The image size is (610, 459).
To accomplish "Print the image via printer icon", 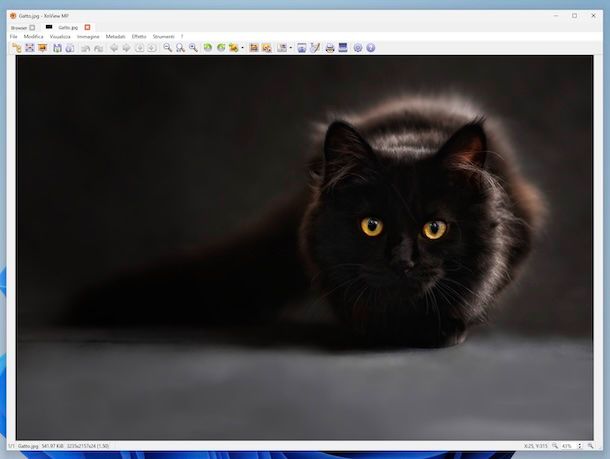I will tap(330, 48).
